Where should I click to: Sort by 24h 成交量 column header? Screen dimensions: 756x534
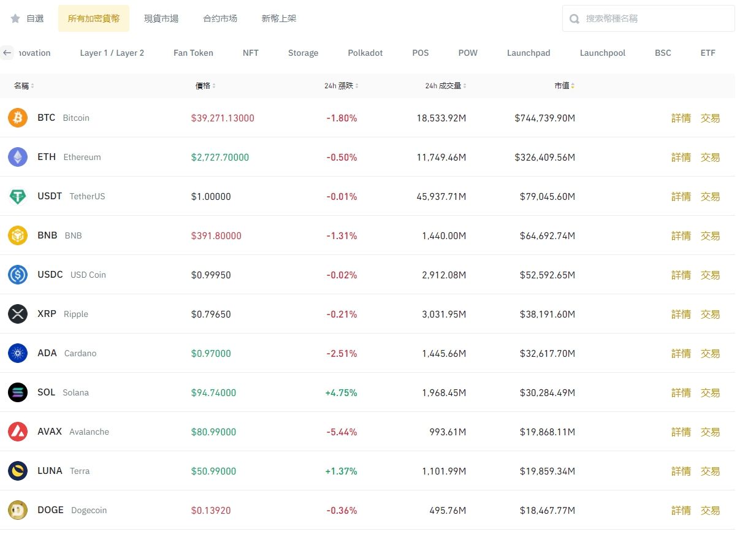tap(446, 86)
